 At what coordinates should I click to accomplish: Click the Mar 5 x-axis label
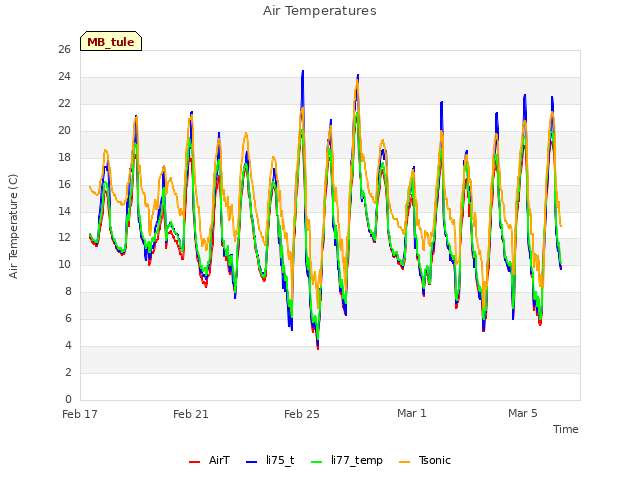(523, 413)
